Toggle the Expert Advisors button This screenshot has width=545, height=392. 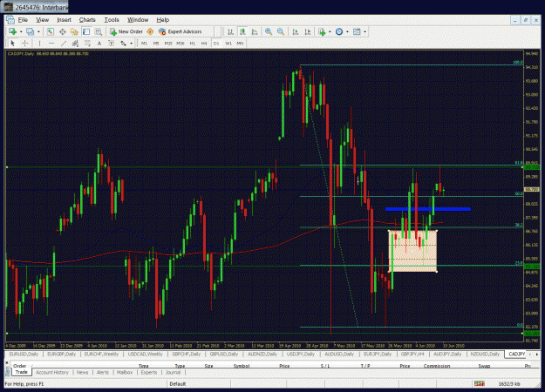tap(180, 31)
